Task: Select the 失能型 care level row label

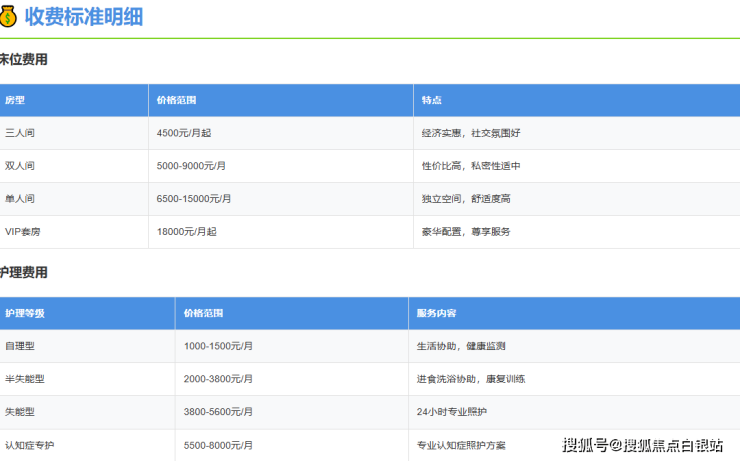Action: coord(20,412)
